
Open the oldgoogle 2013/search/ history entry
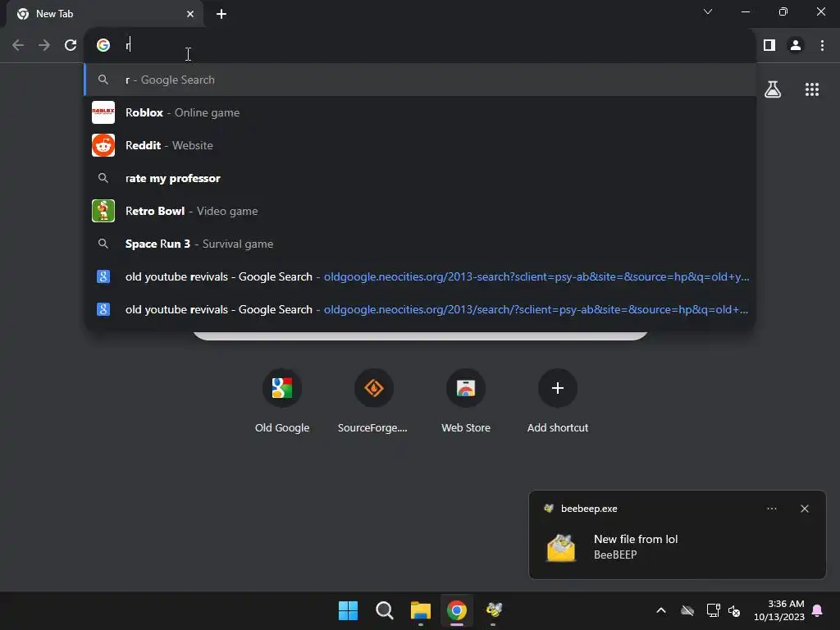click(420, 309)
